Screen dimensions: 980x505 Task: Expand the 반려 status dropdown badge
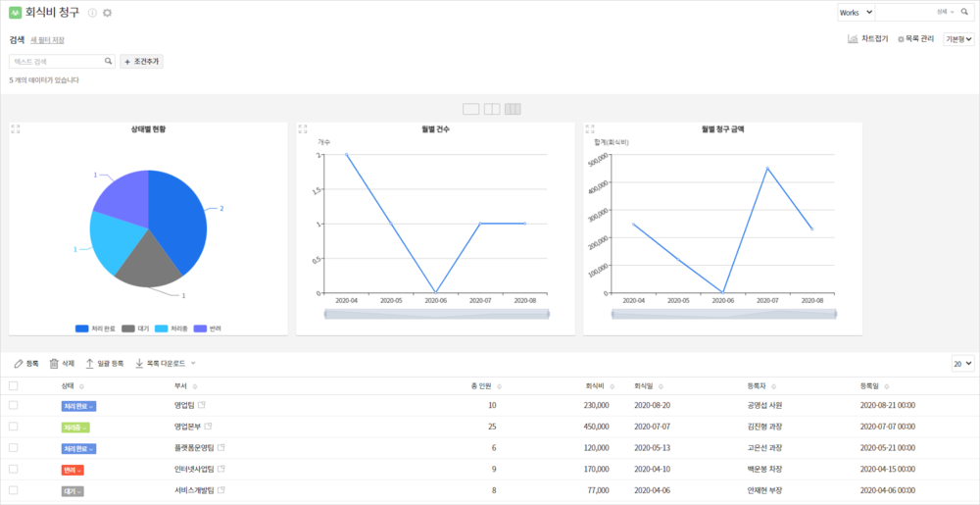pyautogui.click(x=74, y=469)
